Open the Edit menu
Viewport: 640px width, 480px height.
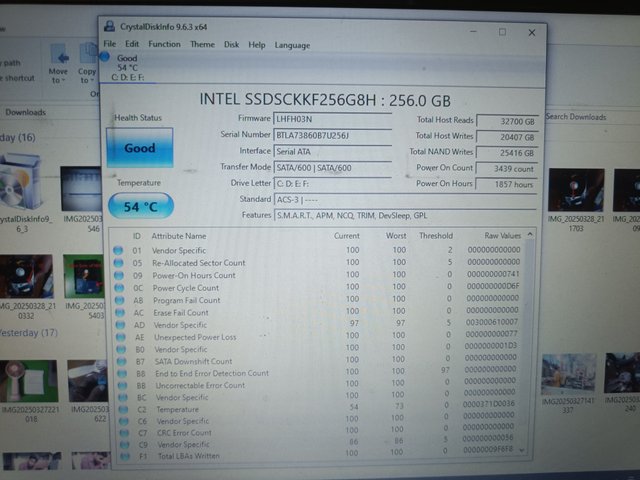click(132, 44)
